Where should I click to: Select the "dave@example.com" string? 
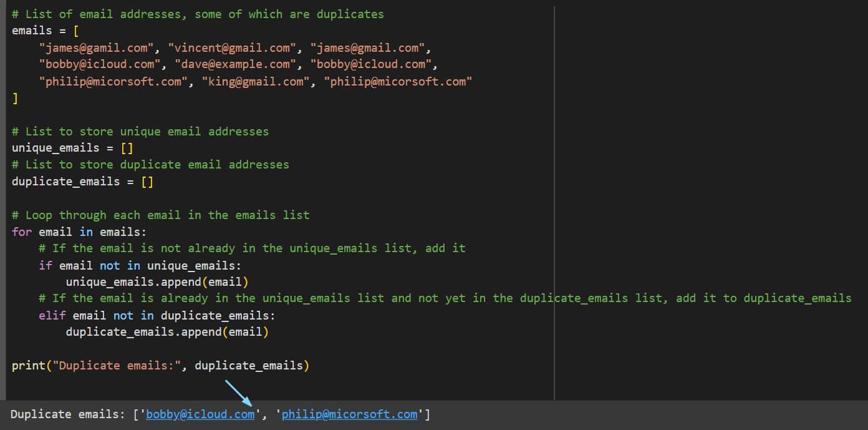tap(236, 64)
